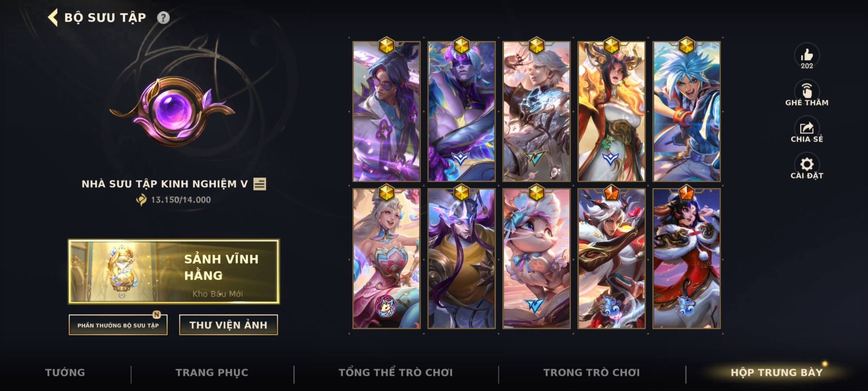Click the list icon beside Nhà Sưu Tập Kinh Nghiệm V
Viewport: 868px width, 391px height.
pos(260,184)
